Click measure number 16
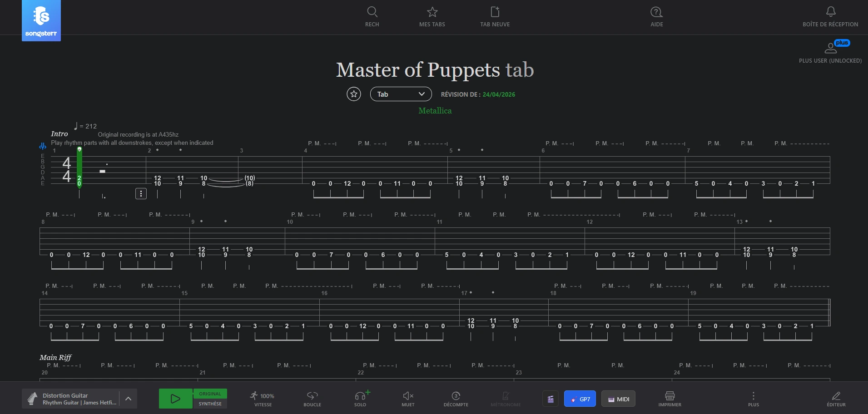 coord(324,293)
